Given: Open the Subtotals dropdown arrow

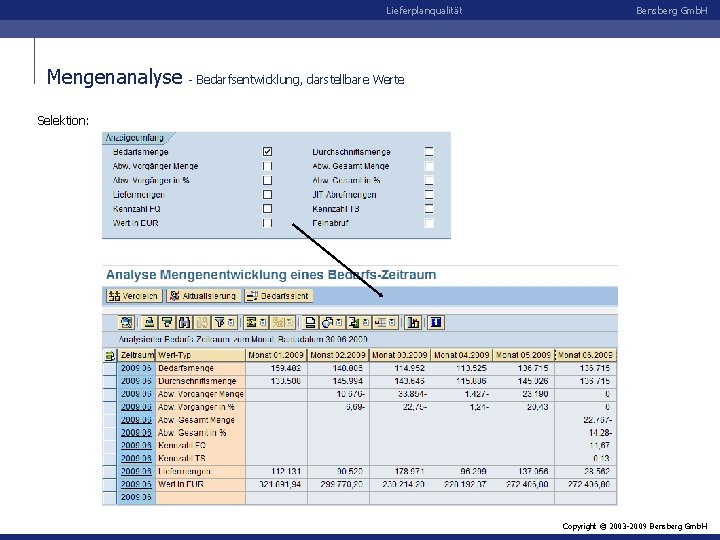Looking at the screenshot, I should point(290,322).
